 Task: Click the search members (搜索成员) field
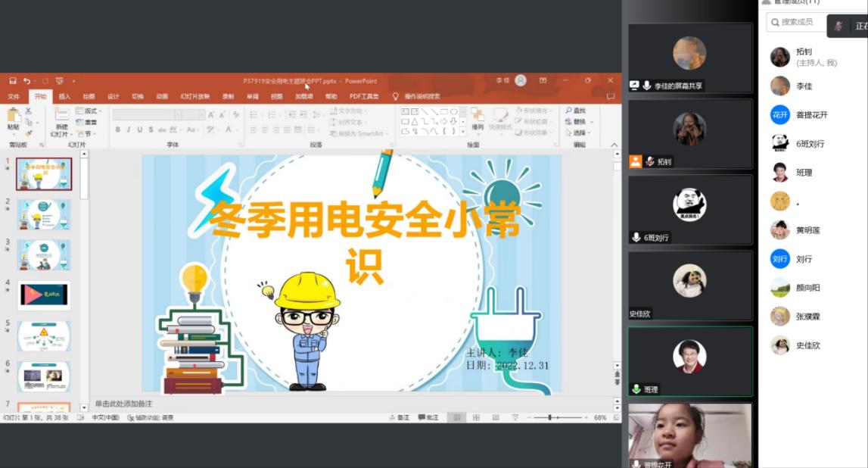[x=795, y=22]
